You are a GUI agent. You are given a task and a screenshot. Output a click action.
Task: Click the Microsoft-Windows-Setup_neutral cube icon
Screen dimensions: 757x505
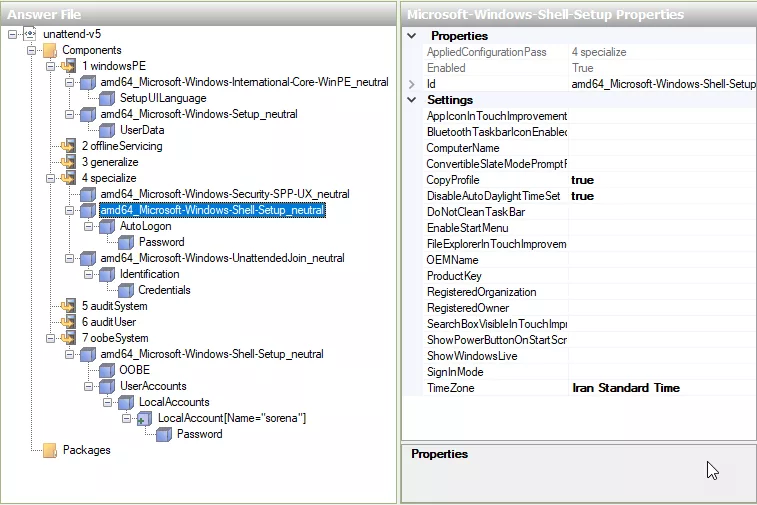pos(88,114)
